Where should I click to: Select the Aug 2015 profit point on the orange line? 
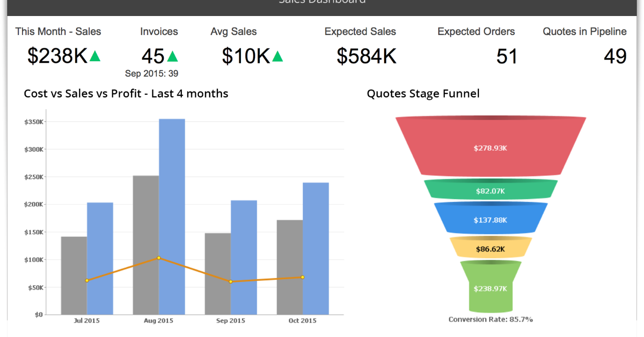159,258
